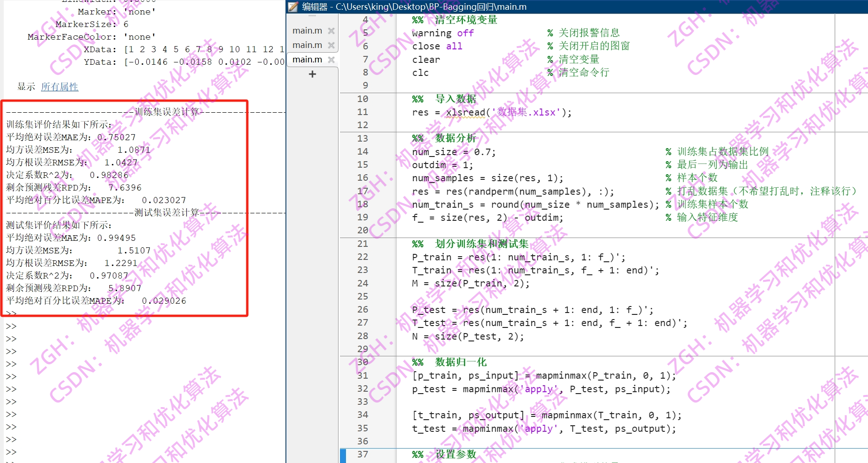Click the 显示 label in the command window
The width and height of the screenshot is (868, 463).
point(25,87)
